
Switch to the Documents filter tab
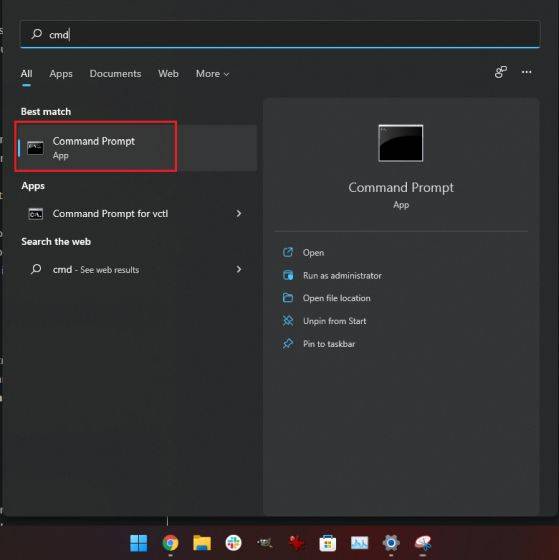point(115,74)
